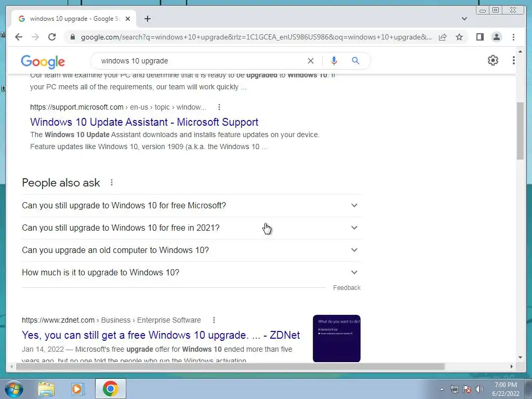Open the Google header three-dot menu
Image resolution: width=532 pixels, height=399 pixels.
coord(514,60)
